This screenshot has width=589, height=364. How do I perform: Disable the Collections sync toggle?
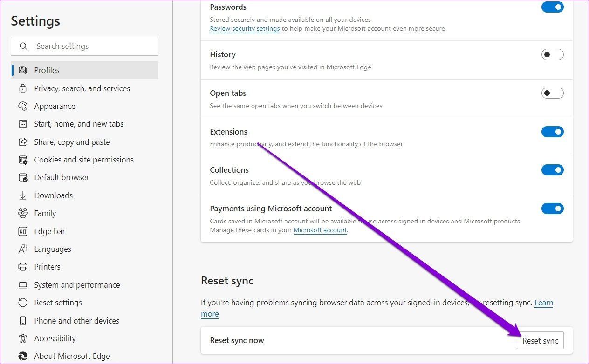tap(552, 170)
